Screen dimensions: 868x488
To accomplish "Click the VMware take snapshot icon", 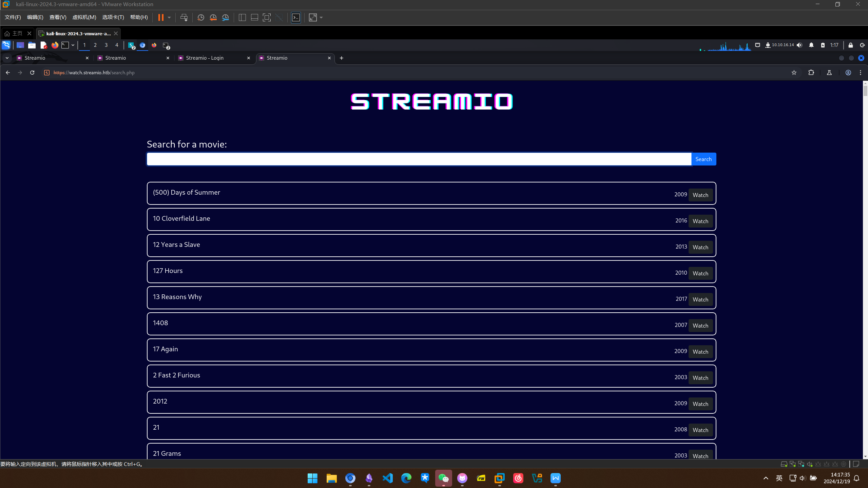I will (200, 18).
